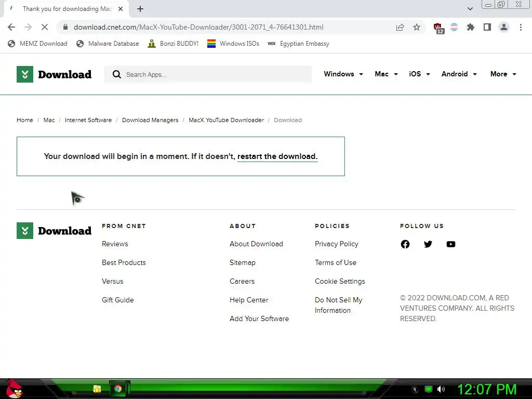The image size is (532, 399).
Task: Go to Home breadcrumb
Action: click(x=25, y=120)
